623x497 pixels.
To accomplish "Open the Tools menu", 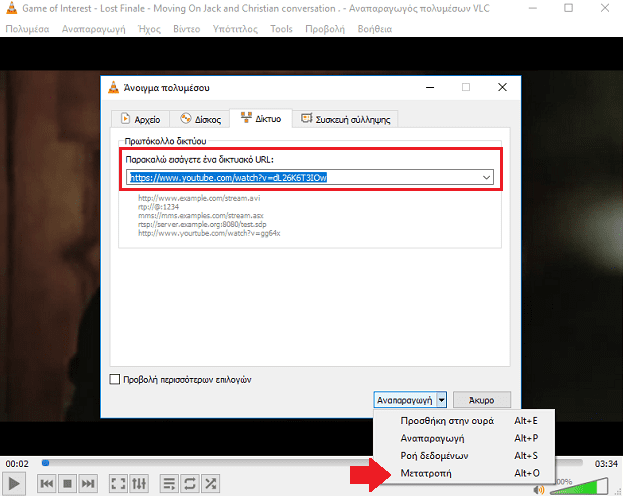I will 281,29.
